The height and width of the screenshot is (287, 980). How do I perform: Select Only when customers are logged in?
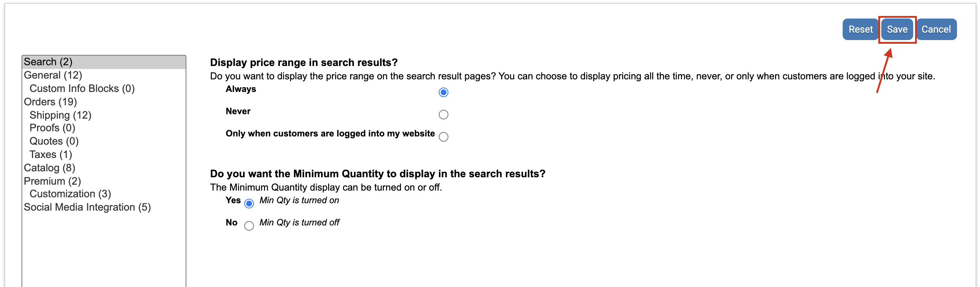coord(443,137)
